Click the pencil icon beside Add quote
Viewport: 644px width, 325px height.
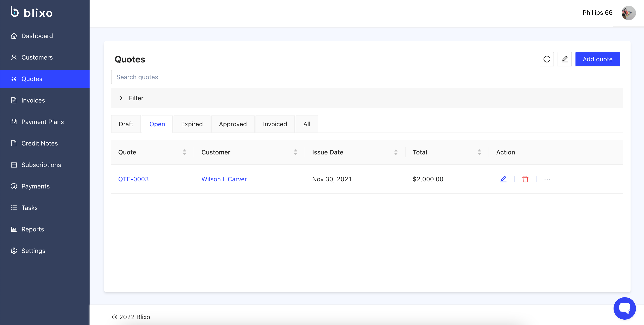tap(565, 59)
